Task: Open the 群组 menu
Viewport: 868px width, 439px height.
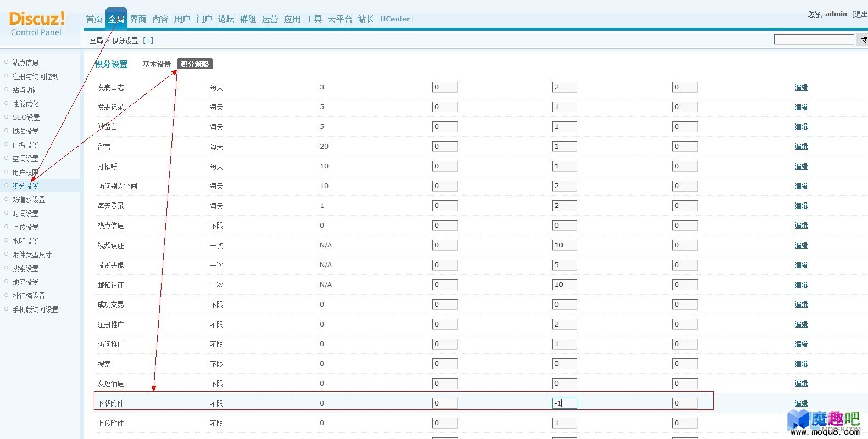Action: click(248, 19)
